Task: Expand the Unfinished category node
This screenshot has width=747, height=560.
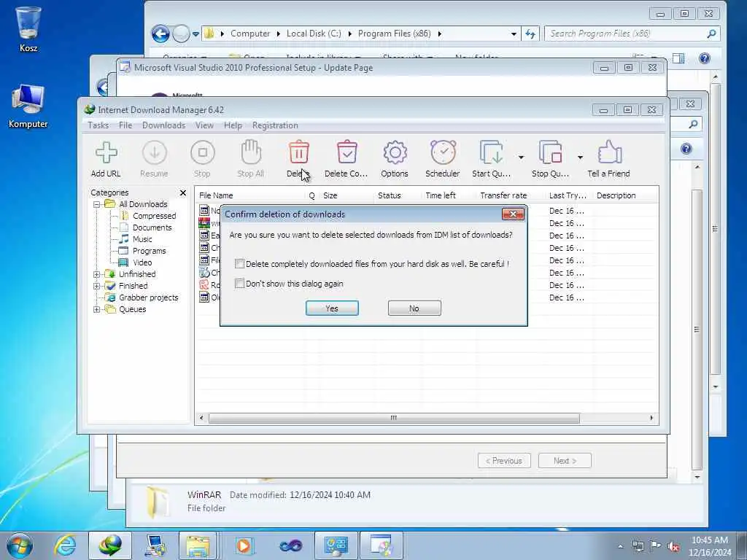Action: point(97,274)
